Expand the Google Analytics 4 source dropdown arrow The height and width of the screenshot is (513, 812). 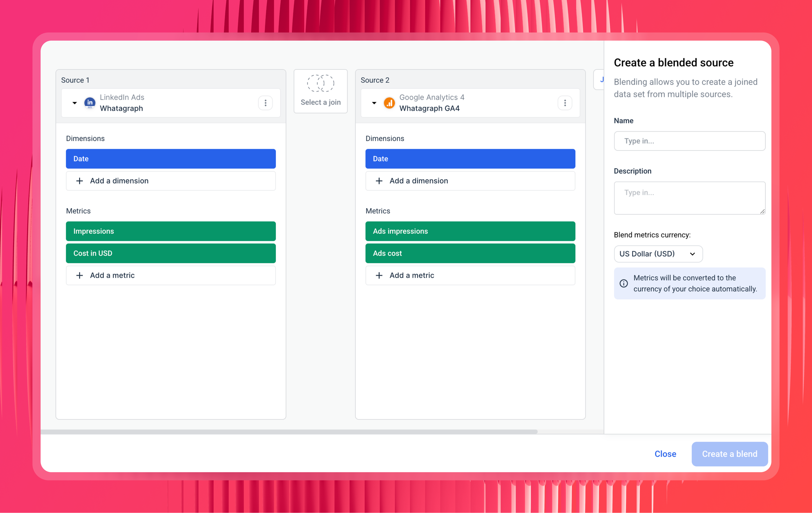(374, 103)
